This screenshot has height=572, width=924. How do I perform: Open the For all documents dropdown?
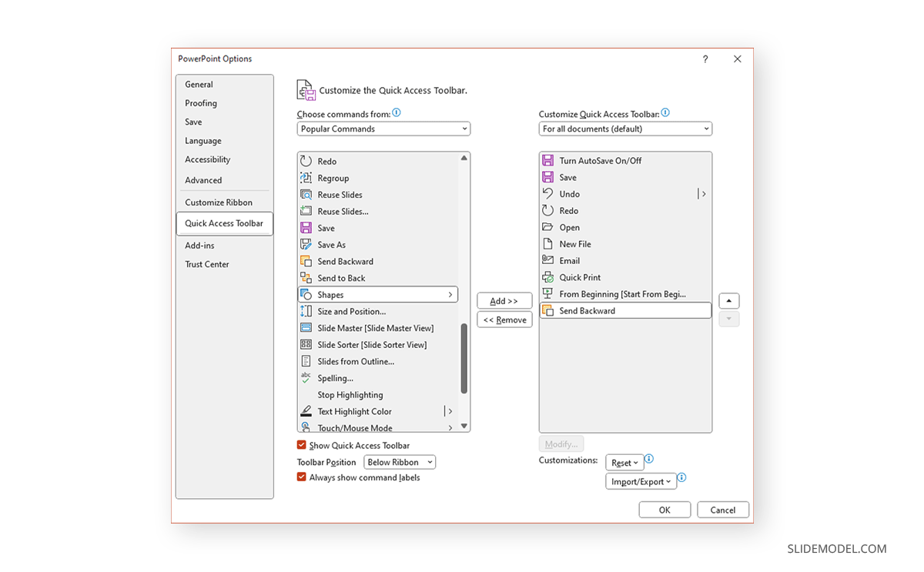(x=625, y=129)
